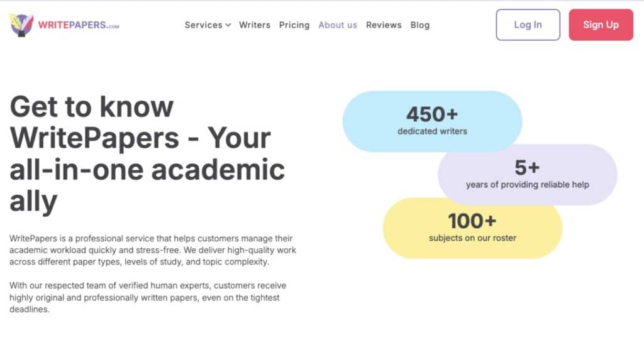This screenshot has height=362, width=644.
Task: Select the About us nav item
Action: [338, 25]
